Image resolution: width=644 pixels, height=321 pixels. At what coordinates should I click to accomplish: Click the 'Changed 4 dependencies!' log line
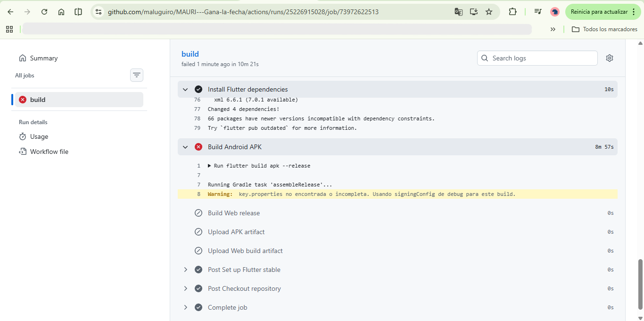[243, 109]
